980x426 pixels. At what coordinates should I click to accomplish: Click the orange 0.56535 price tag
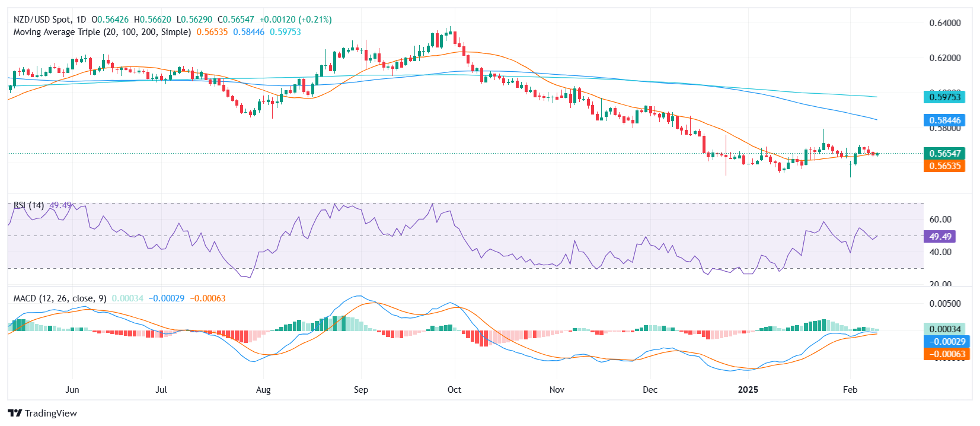coord(944,166)
